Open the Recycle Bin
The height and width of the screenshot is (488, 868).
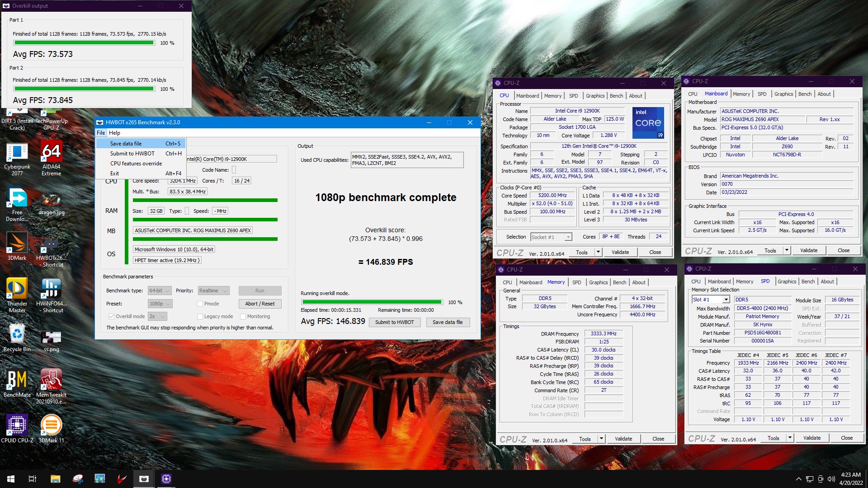click(x=17, y=338)
